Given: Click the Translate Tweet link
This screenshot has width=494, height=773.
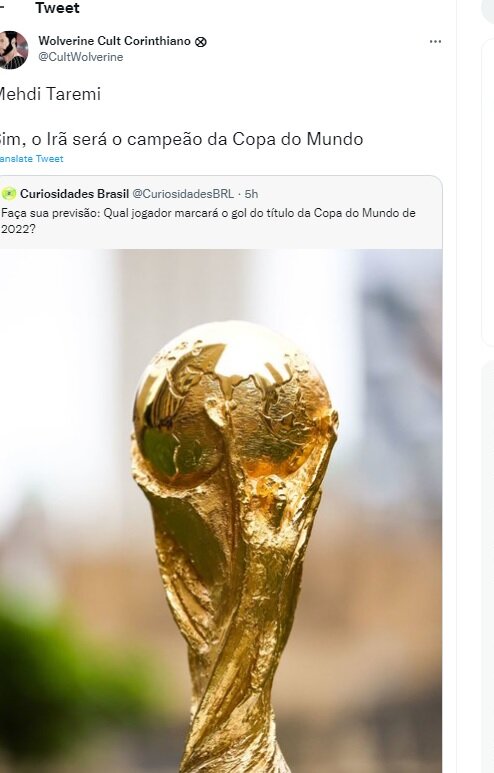Looking at the screenshot, I should (32, 159).
